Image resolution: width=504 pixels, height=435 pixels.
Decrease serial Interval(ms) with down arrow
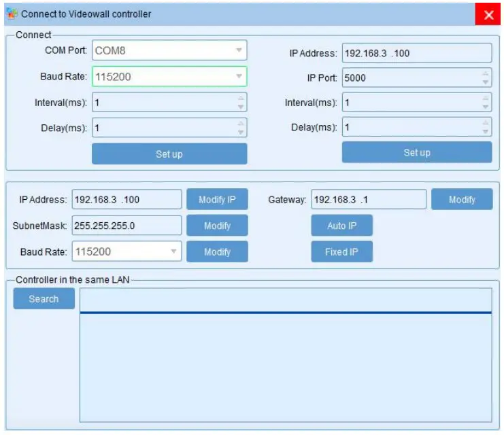pos(240,107)
